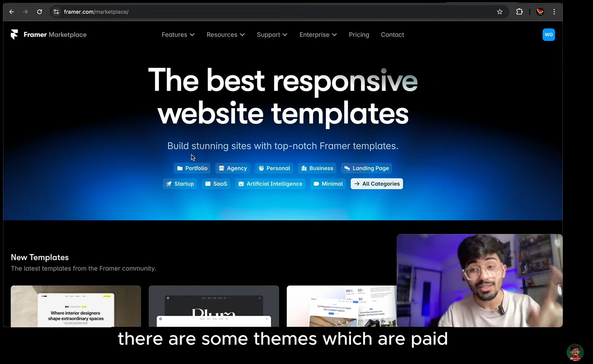Viewport: 593px width, 364px height.
Task: Open site information icon in address bar
Action: click(x=56, y=12)
